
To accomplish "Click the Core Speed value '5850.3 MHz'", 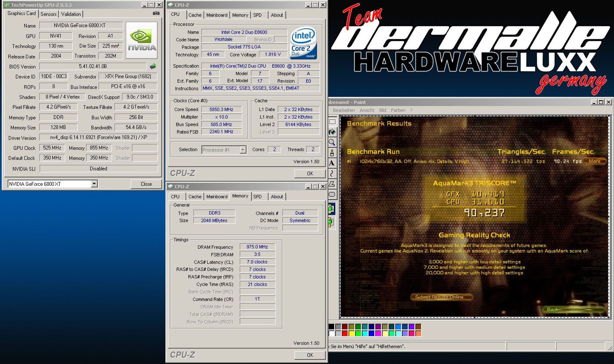I will (x=221, y=109).
